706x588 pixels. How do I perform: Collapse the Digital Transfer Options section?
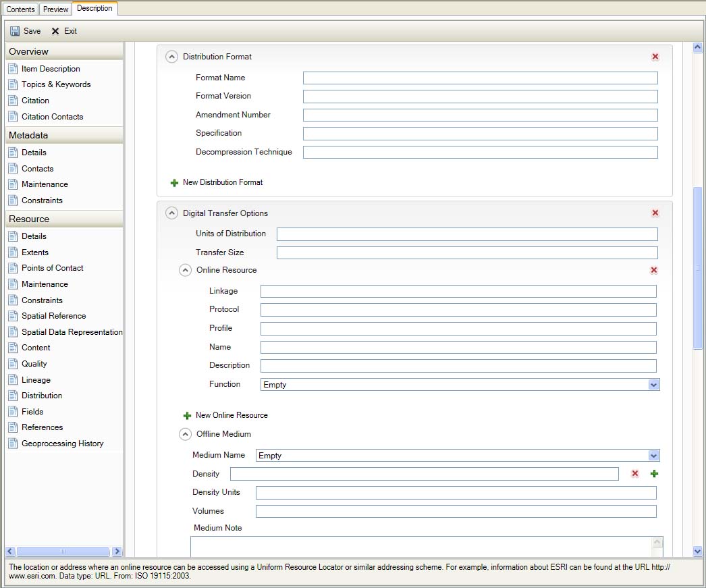(172, 213)
